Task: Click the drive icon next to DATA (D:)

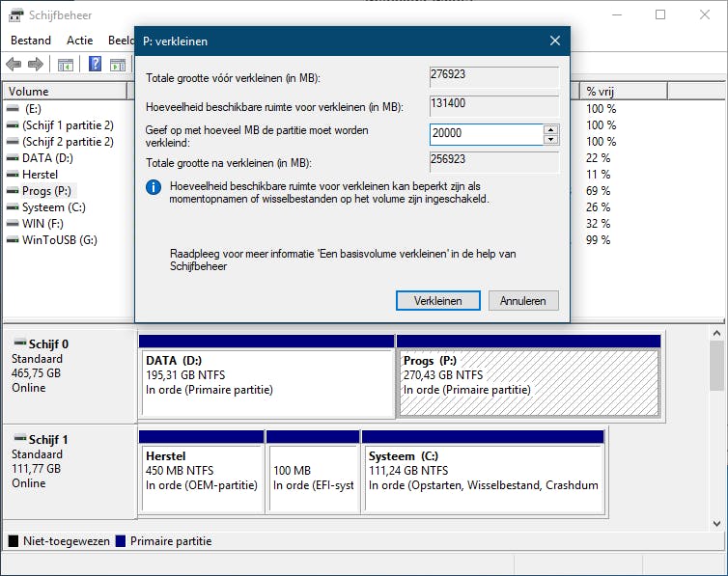Action: pos(13,158)
